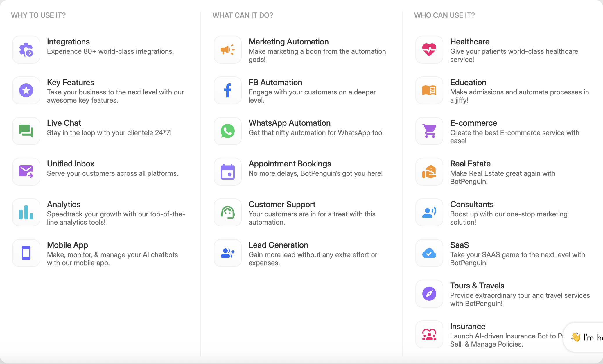Click the Lead Generation add-person icon
The image size is (603, 364).
pos(228,253)
